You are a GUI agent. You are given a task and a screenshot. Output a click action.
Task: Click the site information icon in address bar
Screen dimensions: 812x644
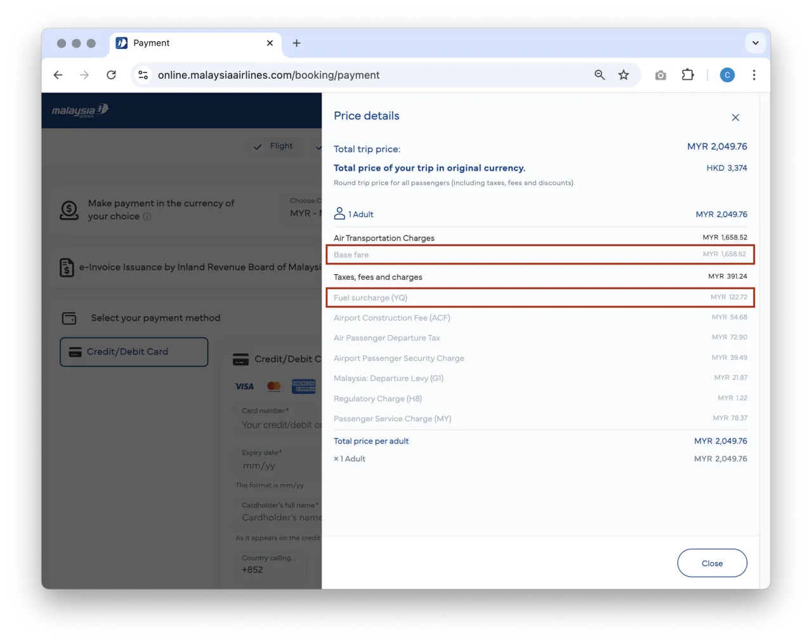coord(143,75)
